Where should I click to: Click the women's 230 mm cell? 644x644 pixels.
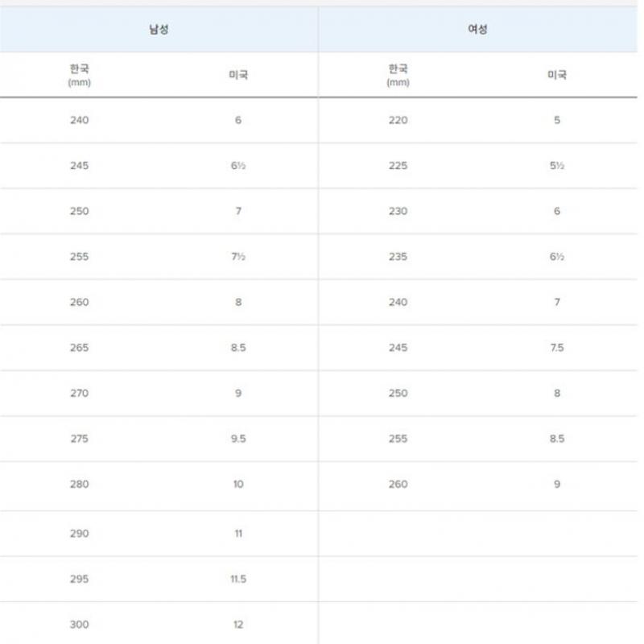tap(398, 212)
